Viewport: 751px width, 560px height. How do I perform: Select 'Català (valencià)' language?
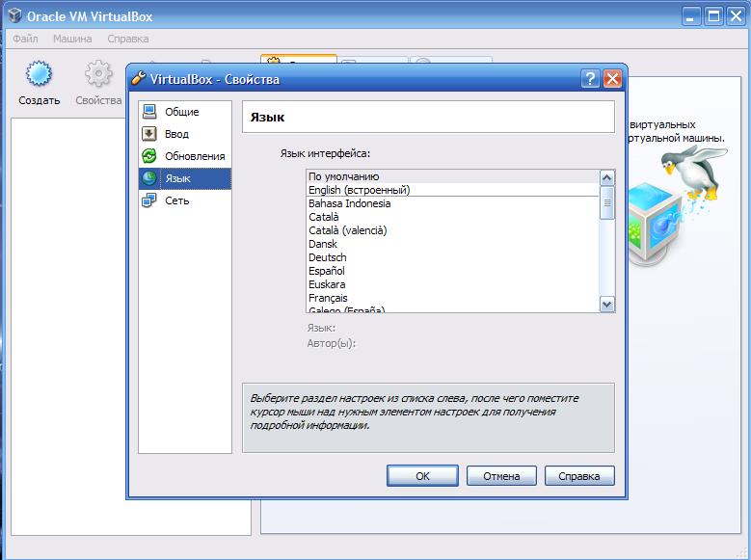[x=452, y=230]
